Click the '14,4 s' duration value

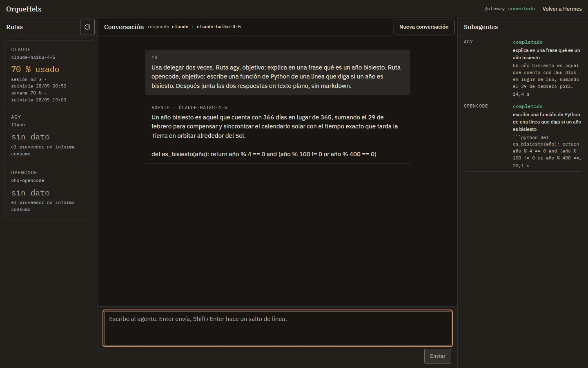click(x=521, y=94)
